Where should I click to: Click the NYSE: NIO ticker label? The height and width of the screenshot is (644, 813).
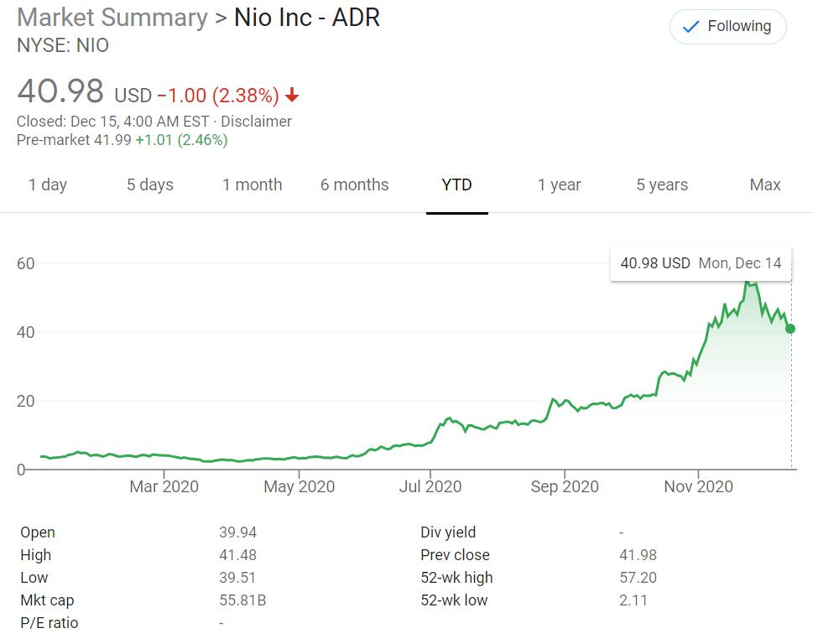[60, 46]
